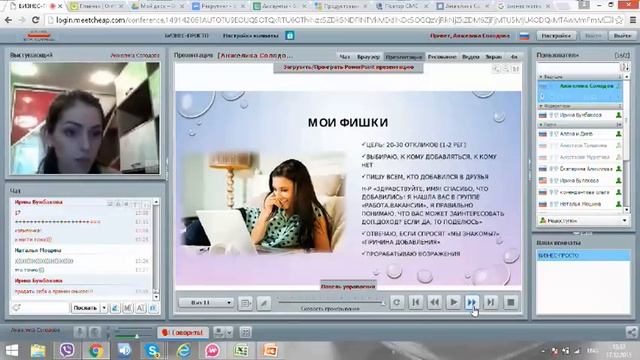Click the share icon at bottom right
Viewport: 640px width, 360px height.
(x=631, y=333)
